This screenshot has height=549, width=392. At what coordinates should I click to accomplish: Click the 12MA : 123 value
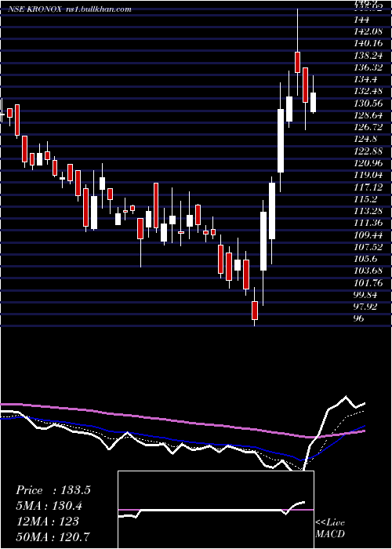click(47, 522)
